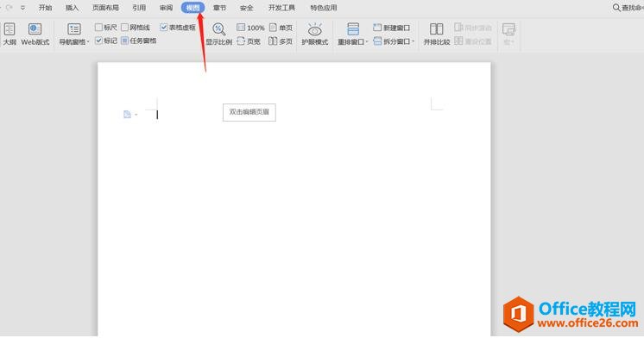Click the 新建窗口 new window button
The image size is (644, 338).
pyautogui.click(x=392, y=28)
